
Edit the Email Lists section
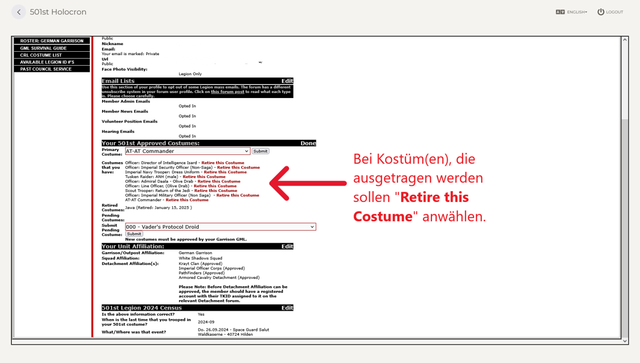(287, 81)
